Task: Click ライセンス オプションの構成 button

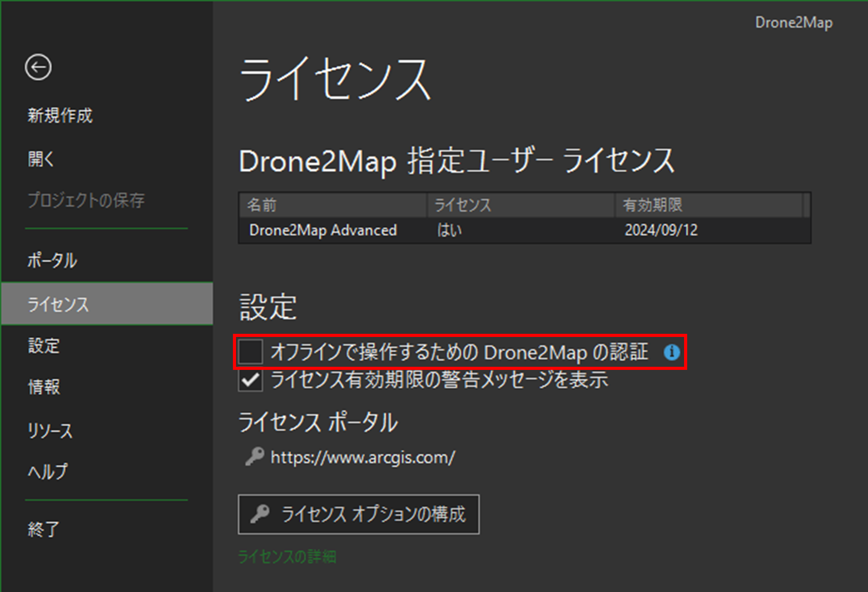Action: tap(359, 514)
